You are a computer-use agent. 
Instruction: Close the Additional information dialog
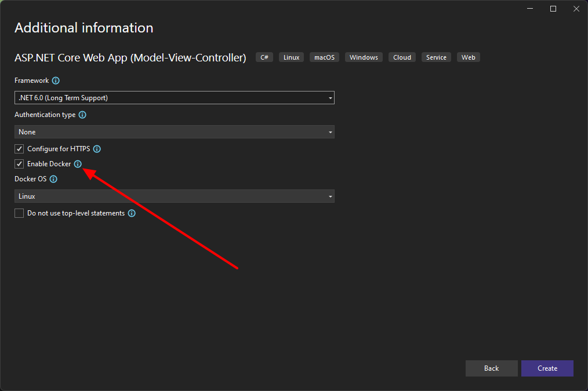coord(576,9)
